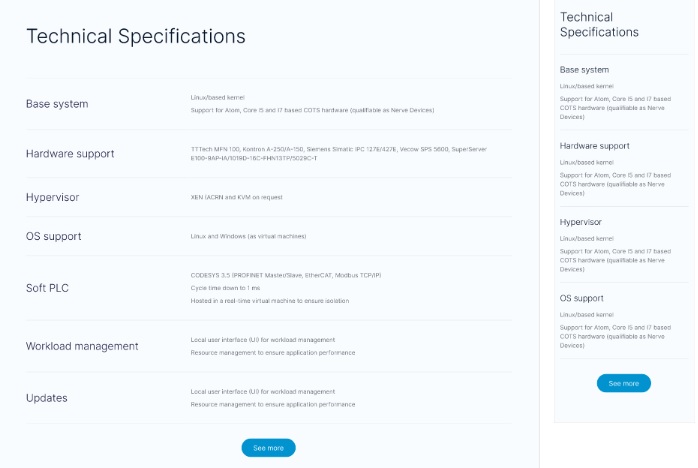
Task: Click the Updates row label
Action: pos(47,398)
